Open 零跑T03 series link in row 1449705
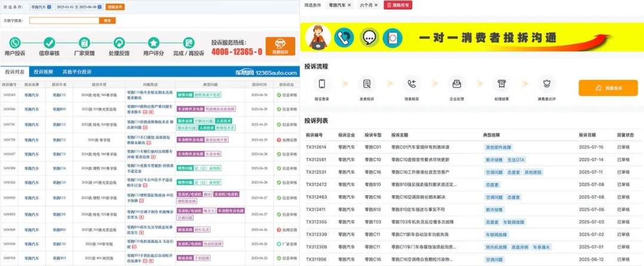The width and height of the screenshot is (644, 266). pyautogui.click(x=59, y=258)
